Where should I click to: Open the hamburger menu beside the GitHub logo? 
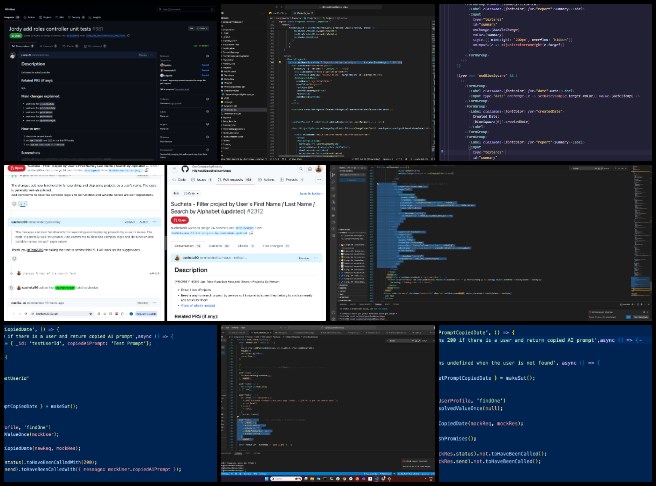coord(173,171)
